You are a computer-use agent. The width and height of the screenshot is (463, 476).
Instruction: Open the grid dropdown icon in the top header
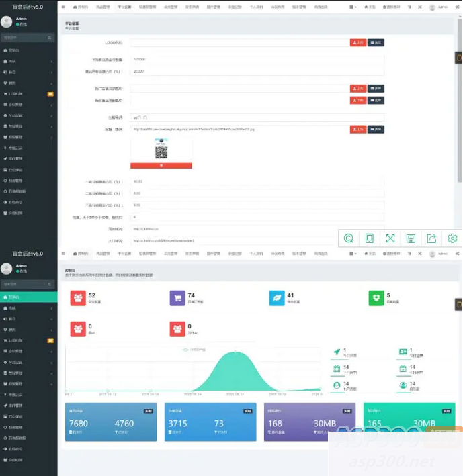tap(352, 7)
